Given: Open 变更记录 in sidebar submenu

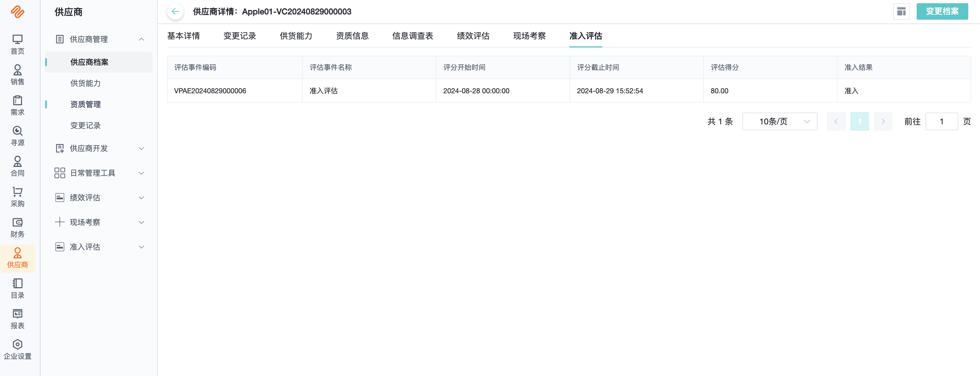Looking at the screenshot, I should [86, 126].
